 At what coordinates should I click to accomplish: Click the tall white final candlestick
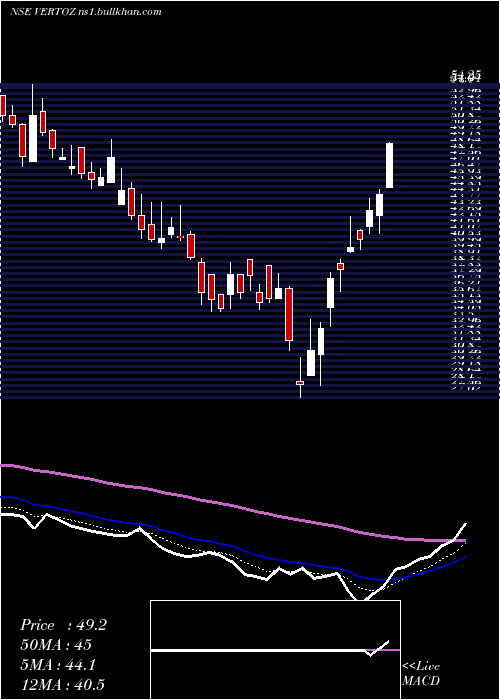click(389, 165)
